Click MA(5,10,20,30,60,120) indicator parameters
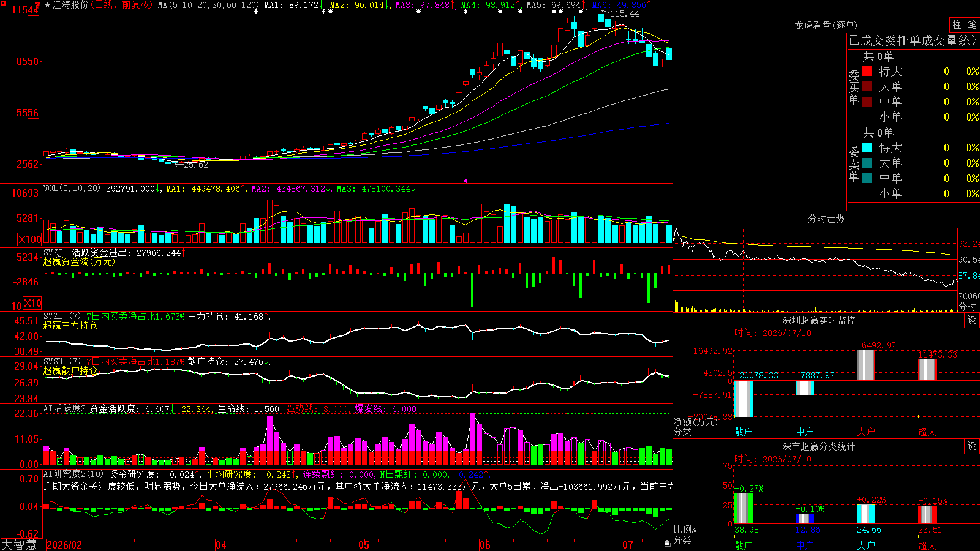This screenshot has width=980, height=551. pos(208,5)
